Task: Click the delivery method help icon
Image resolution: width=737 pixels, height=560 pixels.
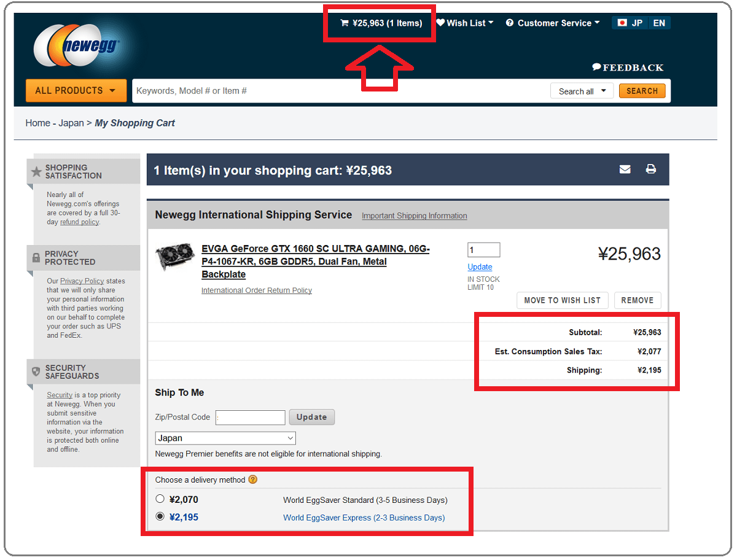Action: tap(252, 480)
